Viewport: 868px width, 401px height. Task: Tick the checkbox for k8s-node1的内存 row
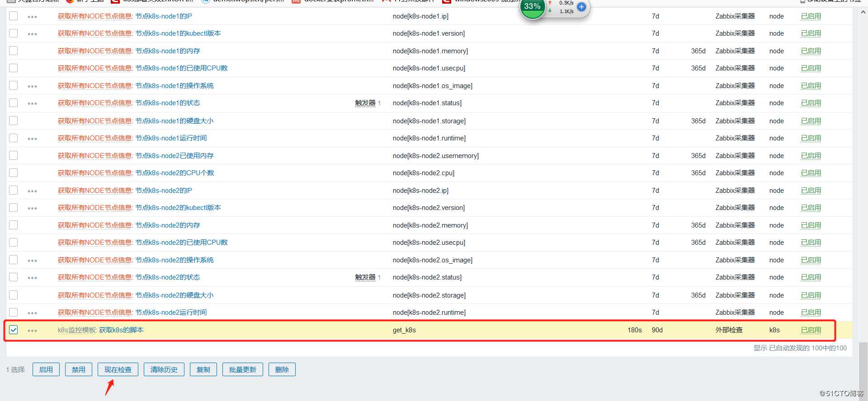[14, 51]
